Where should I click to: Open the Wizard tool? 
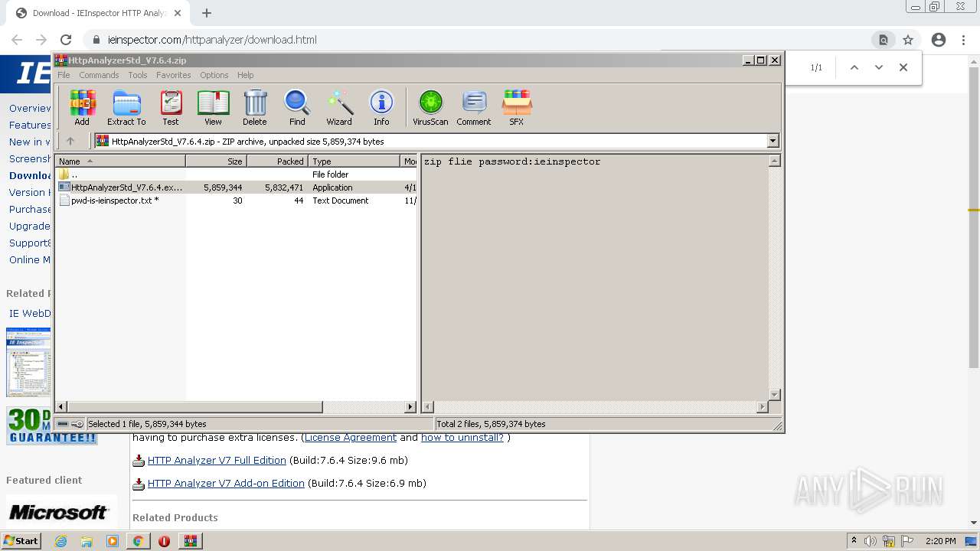click(339, 108)
